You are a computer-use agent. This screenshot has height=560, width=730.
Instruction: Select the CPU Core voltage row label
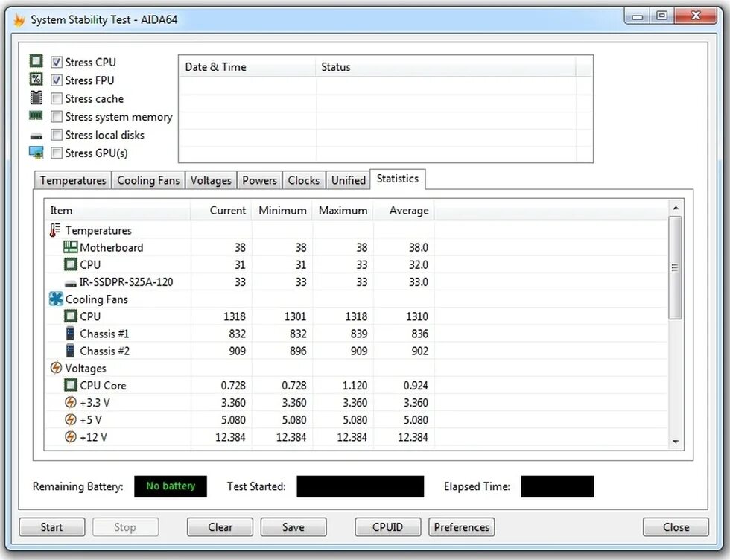coord(103,386)
